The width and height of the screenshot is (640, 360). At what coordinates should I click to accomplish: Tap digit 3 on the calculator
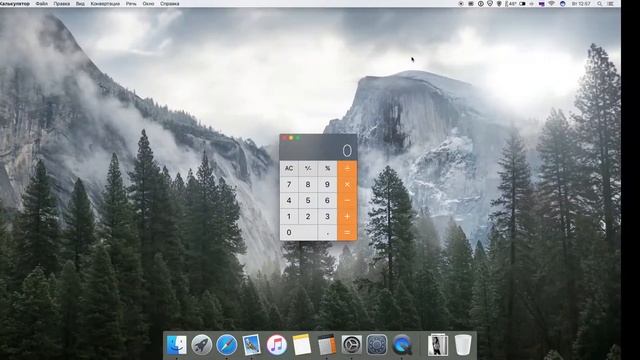pos(327,216)
